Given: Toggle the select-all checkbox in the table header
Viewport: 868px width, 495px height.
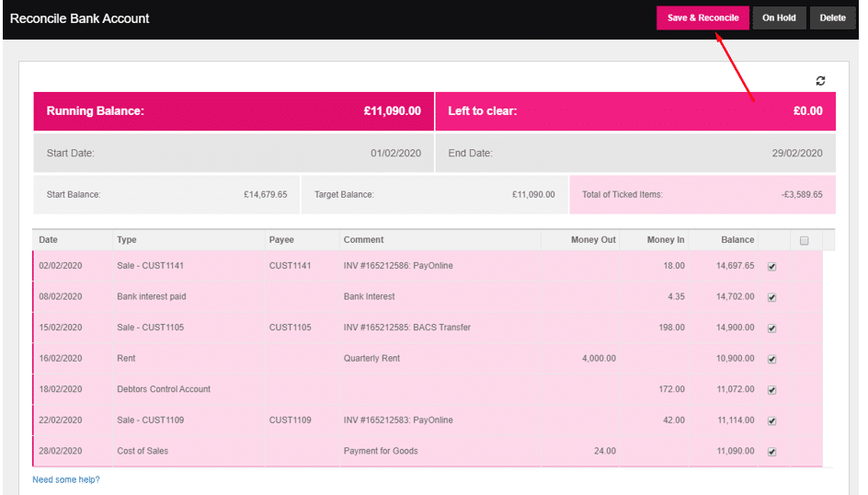Looking at the screenshot, I should [804, 240].
